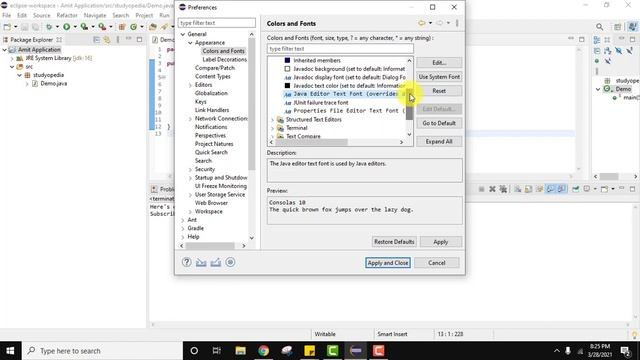Expand the Editors preferences node
Screen dimensions: 640x360
190,85
